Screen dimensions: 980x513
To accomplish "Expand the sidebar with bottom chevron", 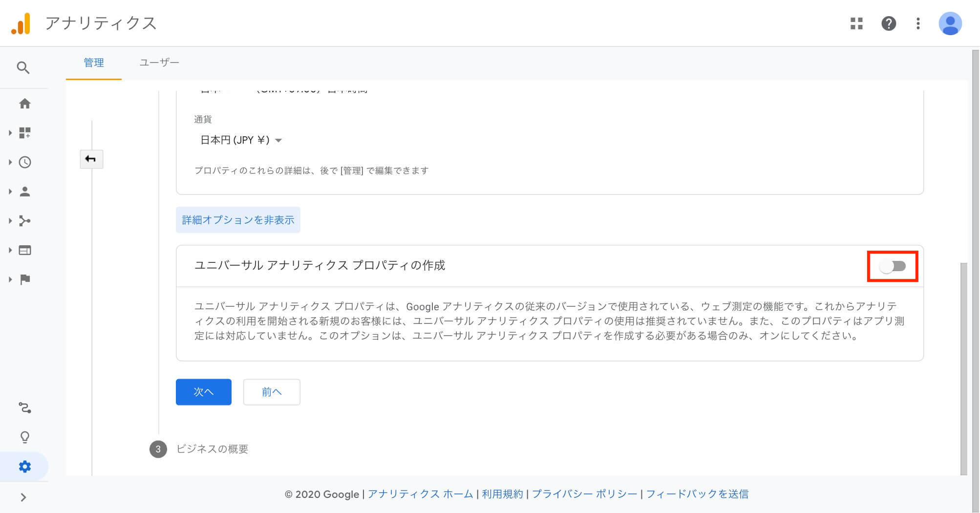I will click(23, 497).
